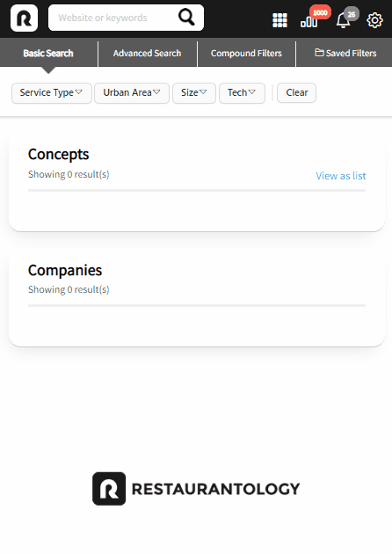The width and height of the screenshot is (392, 554).
Task: Click the grey 26 notification badge
Action: coord(352,14)
